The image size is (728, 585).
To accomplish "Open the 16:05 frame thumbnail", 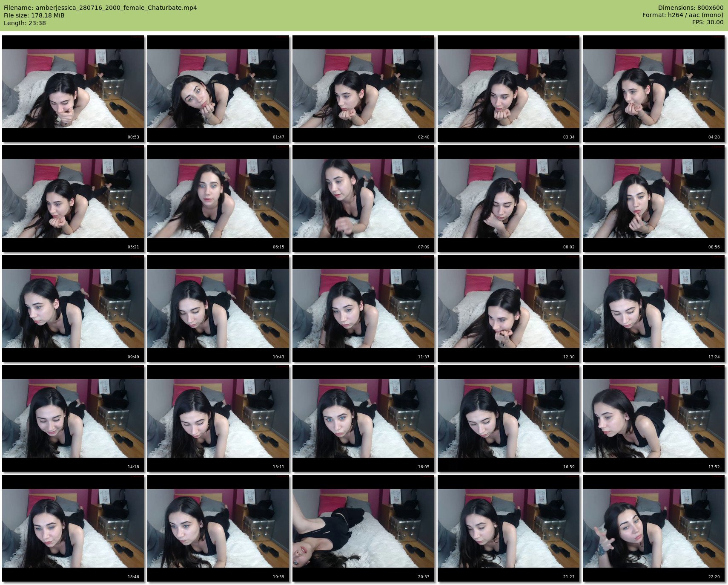I will 363,418.
